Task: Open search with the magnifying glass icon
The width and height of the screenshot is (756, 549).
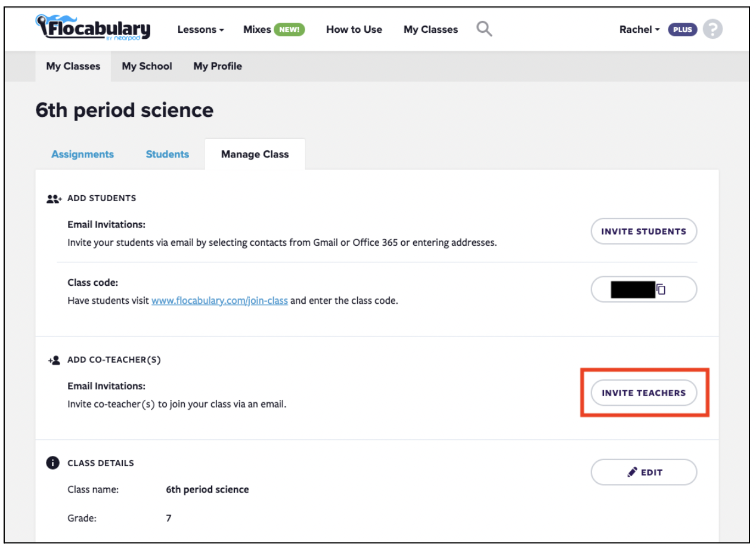Action: [x=484, y=29]
